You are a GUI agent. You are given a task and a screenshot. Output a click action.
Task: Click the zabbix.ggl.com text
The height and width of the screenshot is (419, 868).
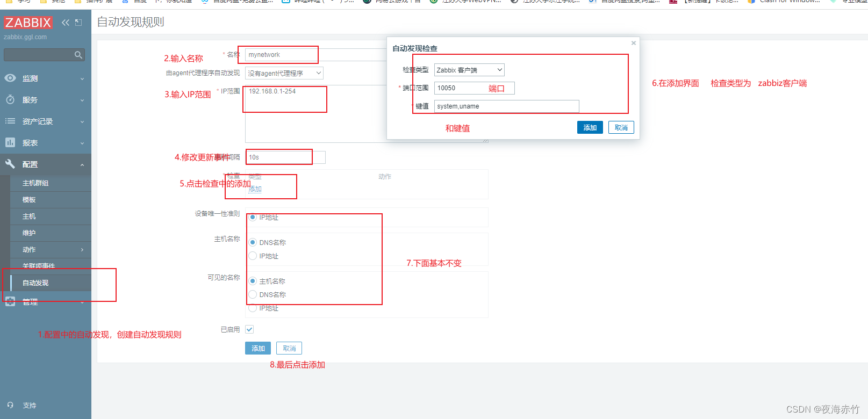coord(25,37)
